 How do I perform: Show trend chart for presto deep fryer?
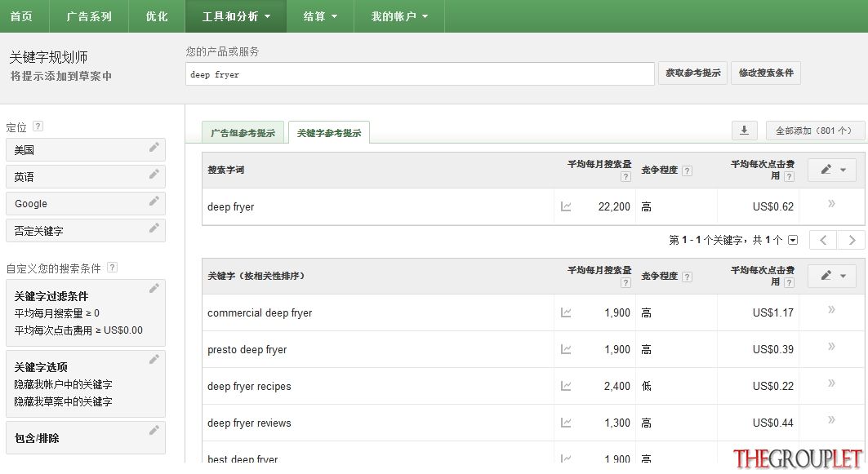coord(566,349)
